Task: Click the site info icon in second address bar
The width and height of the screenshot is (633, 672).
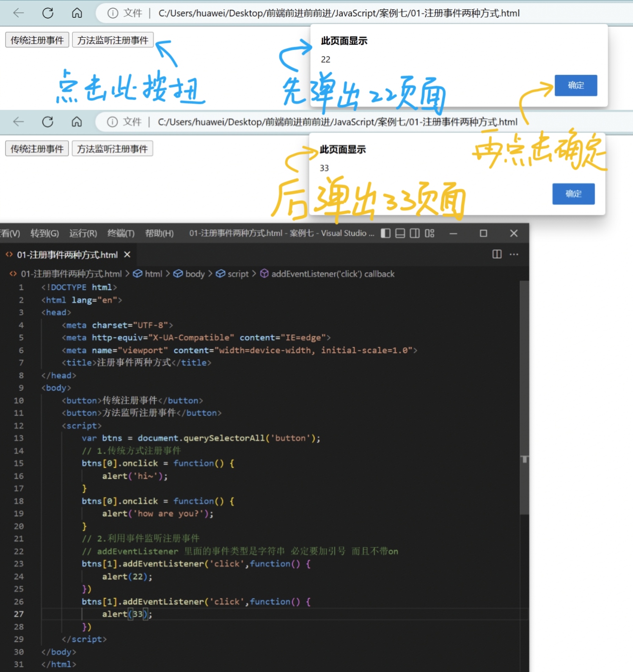Action: (112, 122)
